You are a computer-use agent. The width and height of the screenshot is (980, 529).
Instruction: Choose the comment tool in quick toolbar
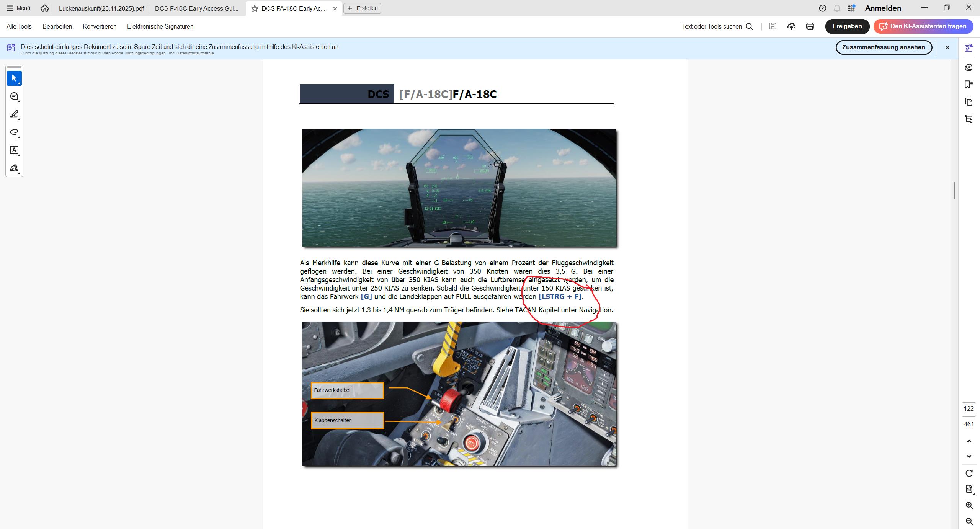click(14, 96)
